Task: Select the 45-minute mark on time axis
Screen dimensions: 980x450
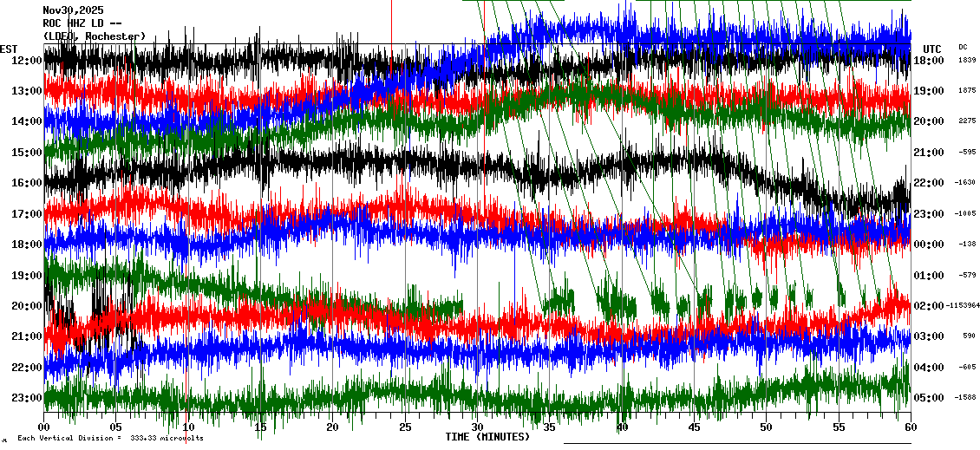Action: 694,427
